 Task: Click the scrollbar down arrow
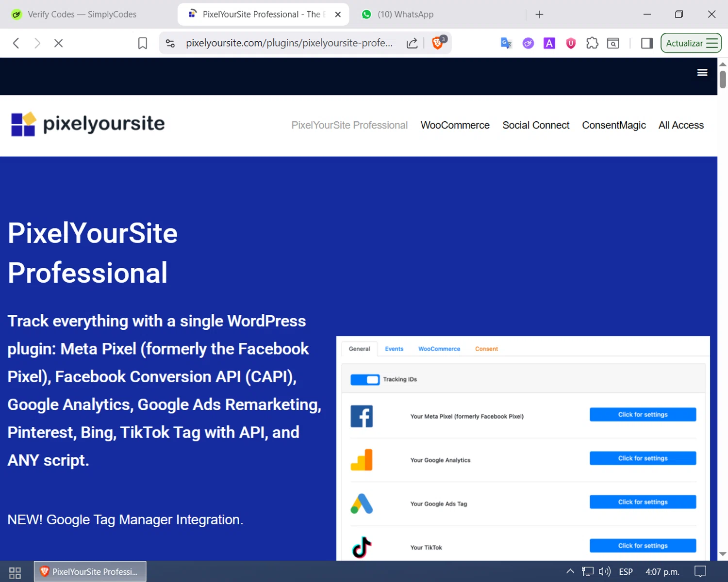(723, 554)
